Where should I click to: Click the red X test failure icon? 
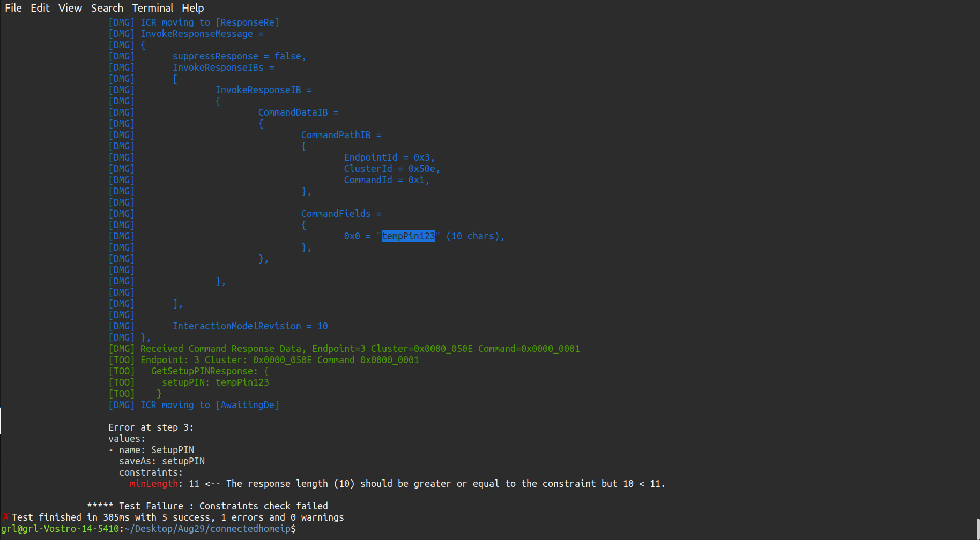[x=5, y=517]
